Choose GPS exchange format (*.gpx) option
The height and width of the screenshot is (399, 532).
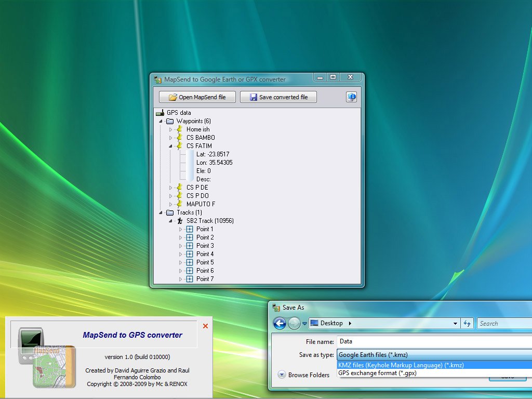[x=435, y=373]
